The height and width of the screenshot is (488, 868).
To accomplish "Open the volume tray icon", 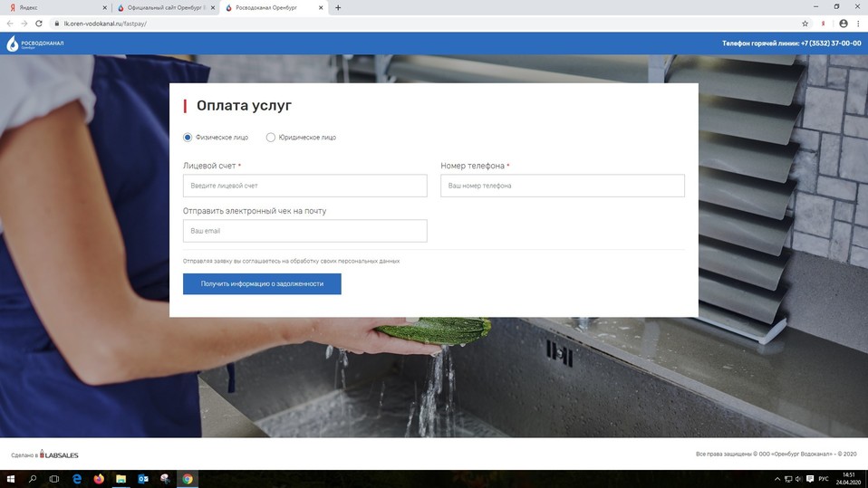I will tap(798, 479).
